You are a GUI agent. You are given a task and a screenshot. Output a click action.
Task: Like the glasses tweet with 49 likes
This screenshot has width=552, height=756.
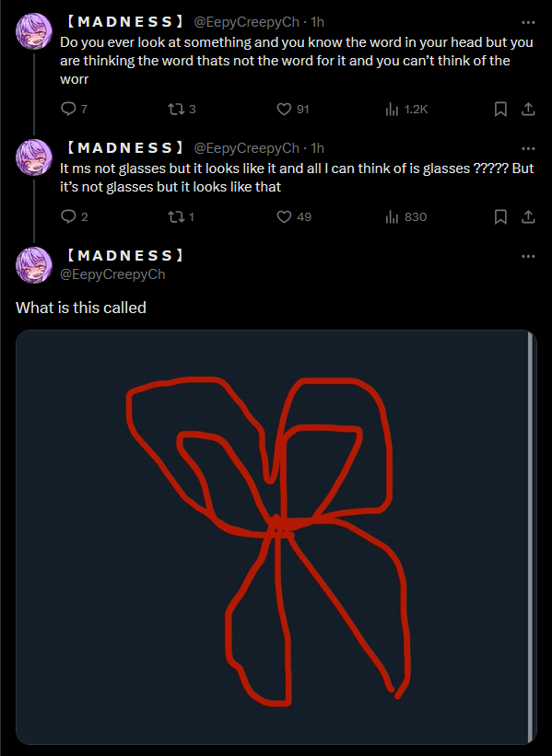click(x=293, y=217)
